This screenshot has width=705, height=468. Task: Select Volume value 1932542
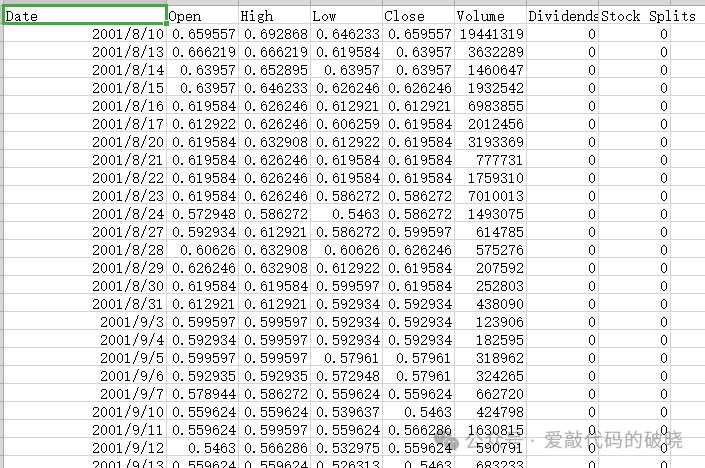tap(491, 88)
